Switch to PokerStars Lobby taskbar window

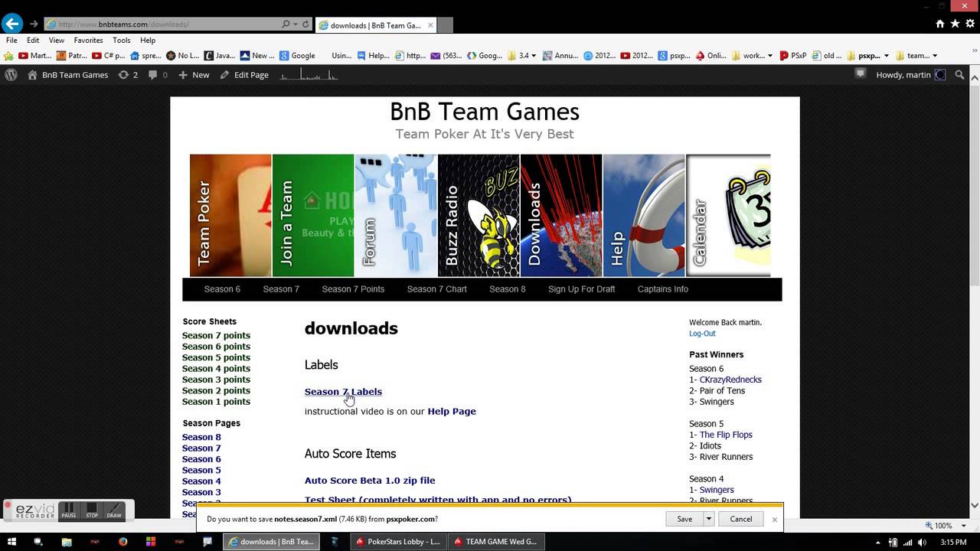pos(397,542)
